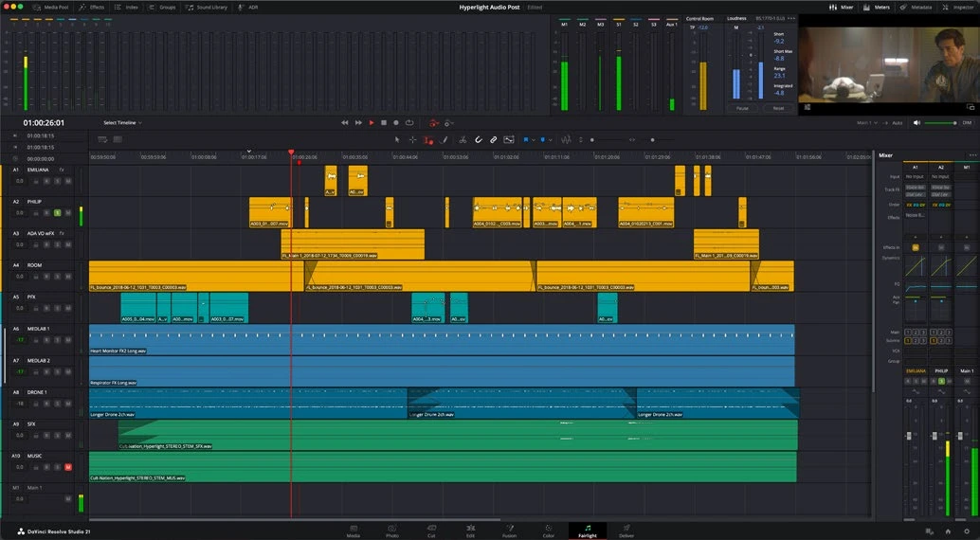This screenshot has width=980, height=540.
Task: Open the Sound Library panel
Action: [207, 7]
